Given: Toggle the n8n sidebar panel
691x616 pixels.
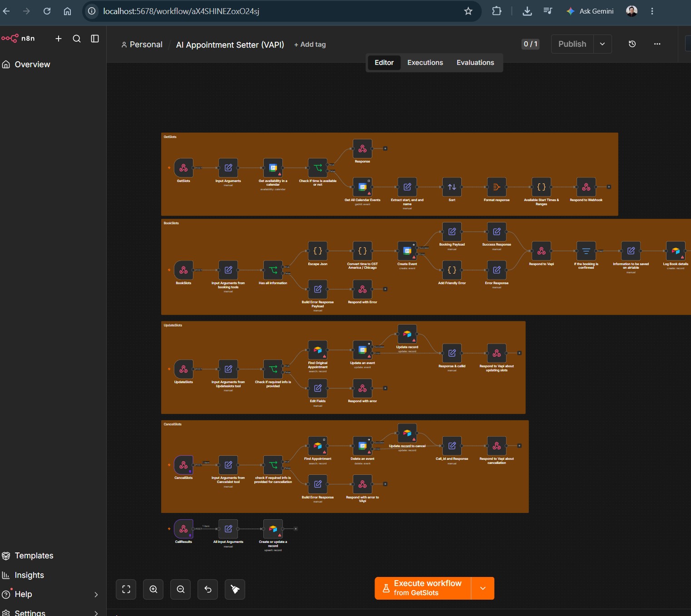Looking at the screenshot, I should coord(95,39).
